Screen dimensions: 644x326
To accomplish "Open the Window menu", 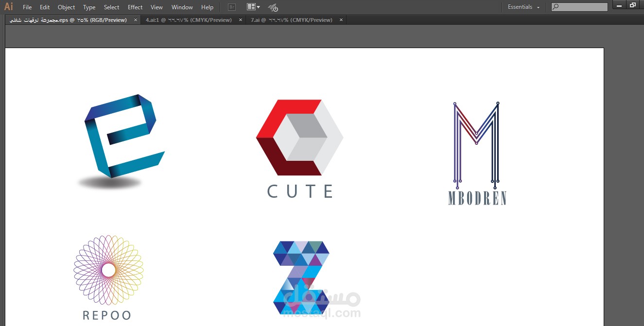I will click(x=182, y=7).
